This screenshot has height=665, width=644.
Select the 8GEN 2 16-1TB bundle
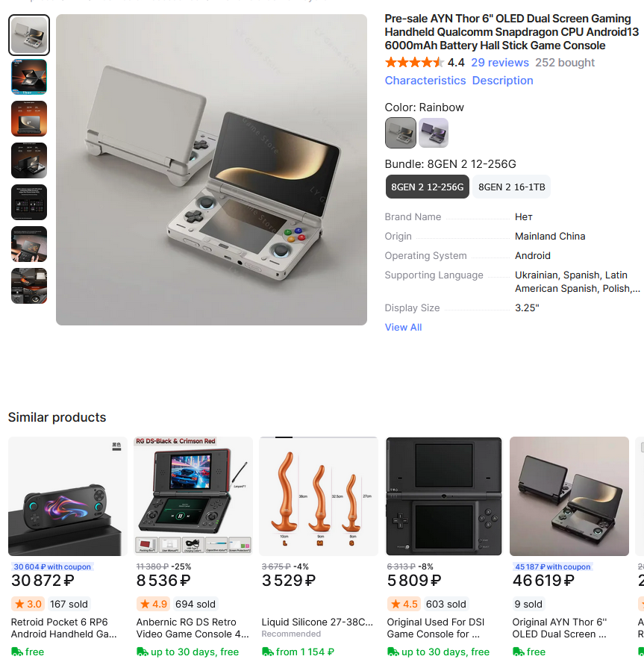(512, 187)
